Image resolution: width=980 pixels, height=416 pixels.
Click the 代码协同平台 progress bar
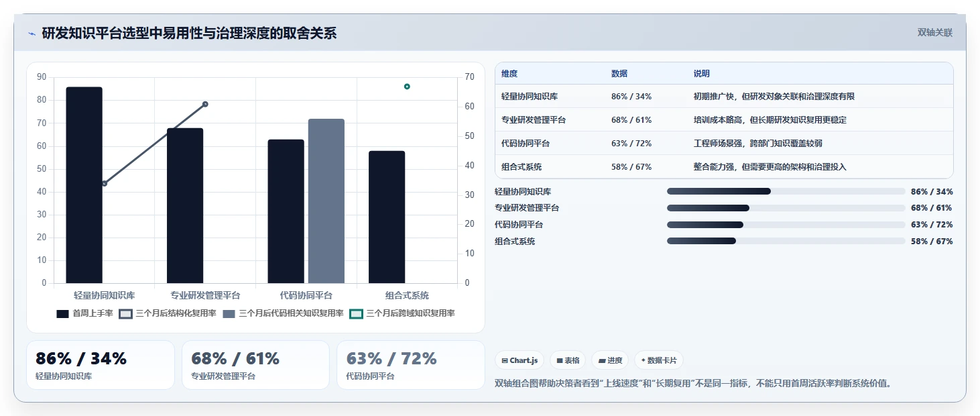[x=786, y=225]
